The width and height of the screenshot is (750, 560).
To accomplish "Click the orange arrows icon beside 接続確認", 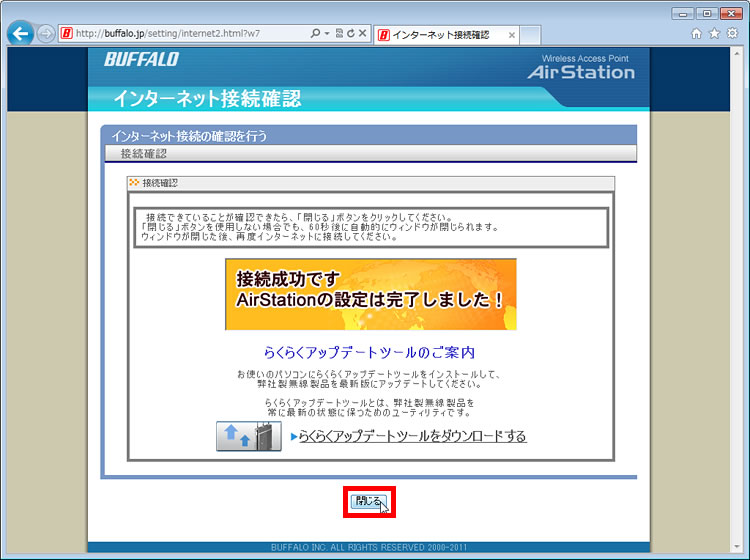I will (x=134, y=182).
